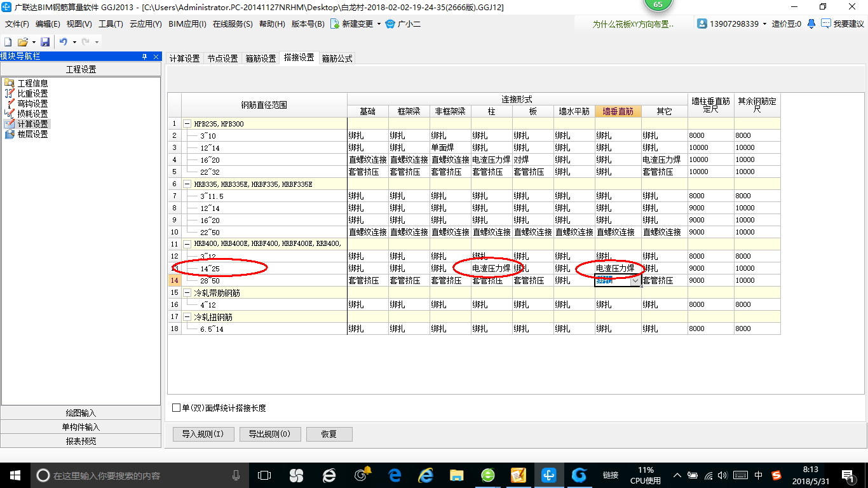Viewport: 868px width, 488px height.
Task: Collapse the 冷轧扭钢筋 group
Action: [x=187, y=317]
